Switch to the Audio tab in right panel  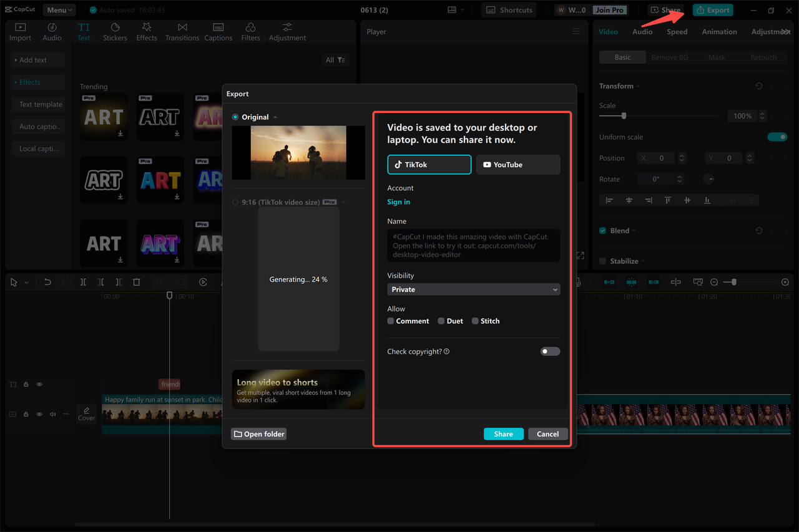pos(642,31)
